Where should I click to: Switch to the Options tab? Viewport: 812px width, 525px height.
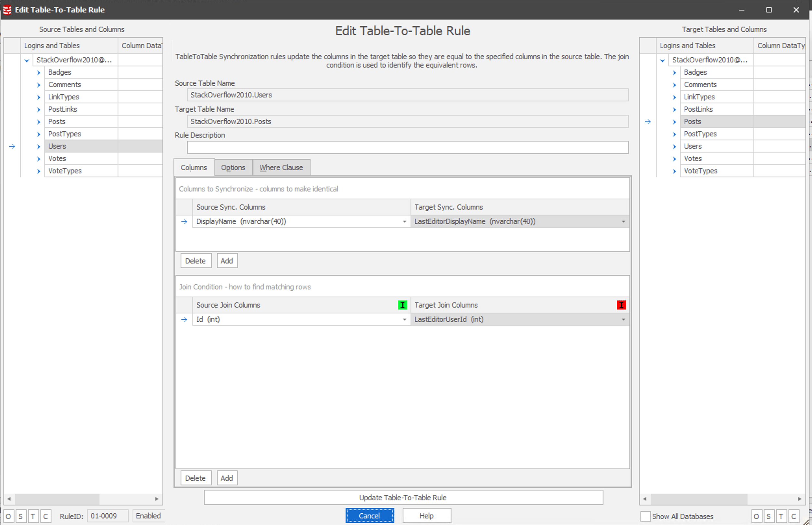tap(233, 167)
